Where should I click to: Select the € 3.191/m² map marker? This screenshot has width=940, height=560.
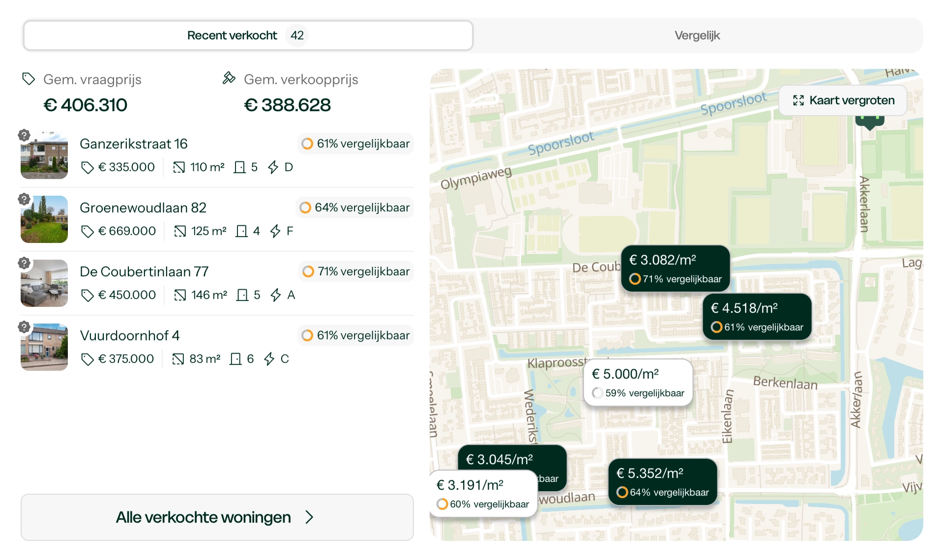point(483,494)
